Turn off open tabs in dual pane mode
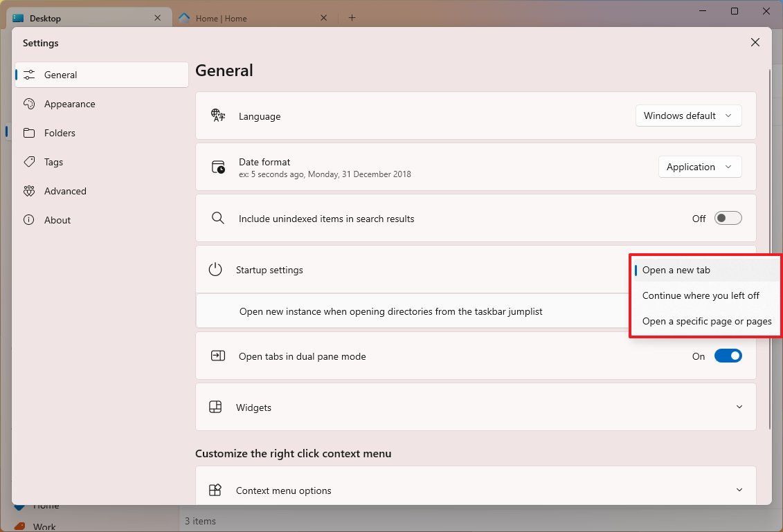Image resolution: width=783 pixels, height=532 pixels. (x=728, y=356)
